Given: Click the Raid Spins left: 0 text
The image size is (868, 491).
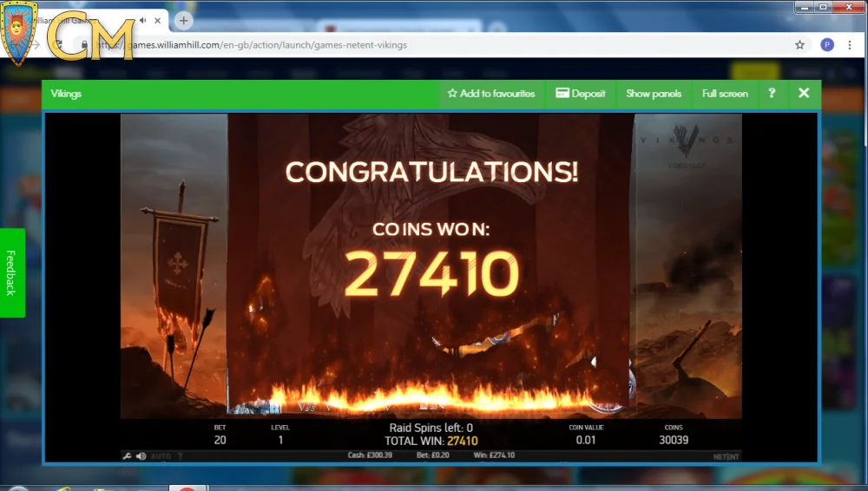Looking at the screenshot, I should click(x=431, y=428).
